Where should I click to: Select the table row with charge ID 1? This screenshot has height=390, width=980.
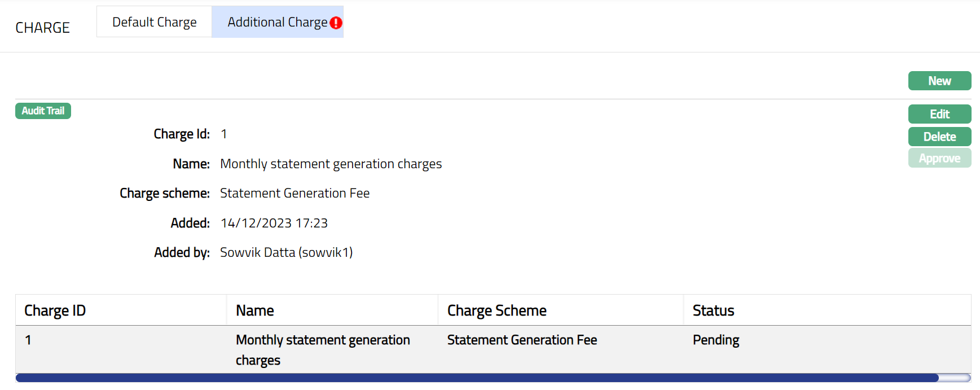[x=28, y=340]
